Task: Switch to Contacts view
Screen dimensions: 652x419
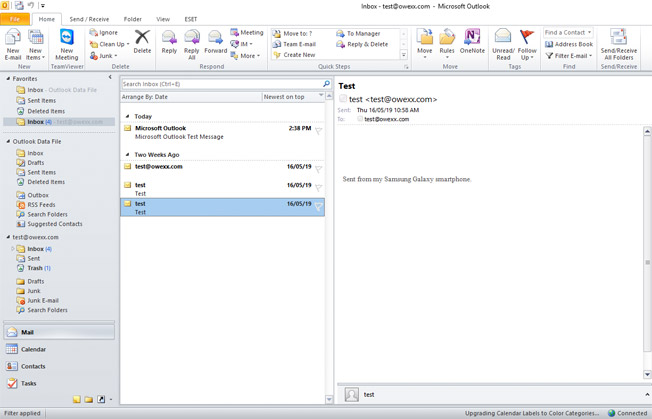Action: pos(59,366)
